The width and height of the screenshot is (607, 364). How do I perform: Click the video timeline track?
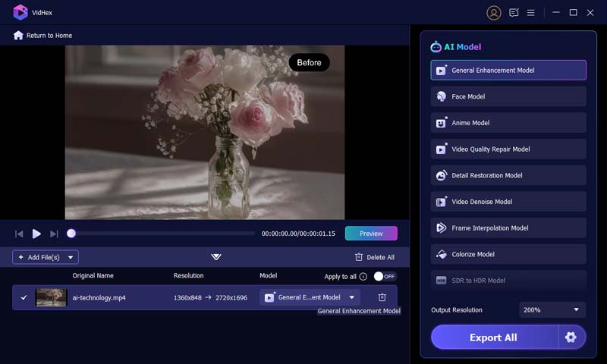coord(162,234)
